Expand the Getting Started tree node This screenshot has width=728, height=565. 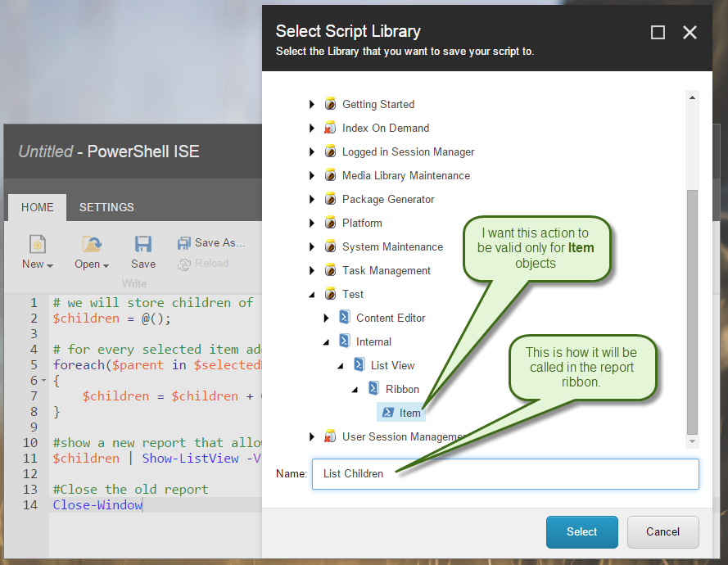(x=312, y=105)
